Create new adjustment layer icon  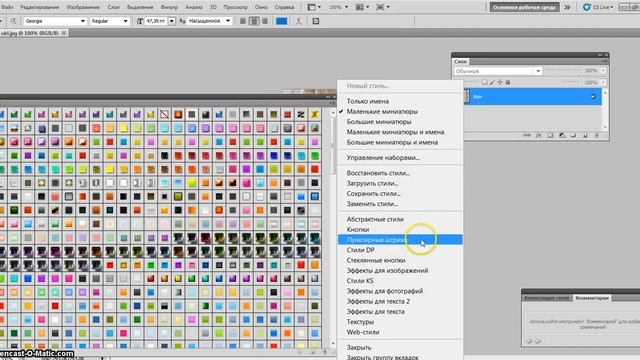point(562,135)
